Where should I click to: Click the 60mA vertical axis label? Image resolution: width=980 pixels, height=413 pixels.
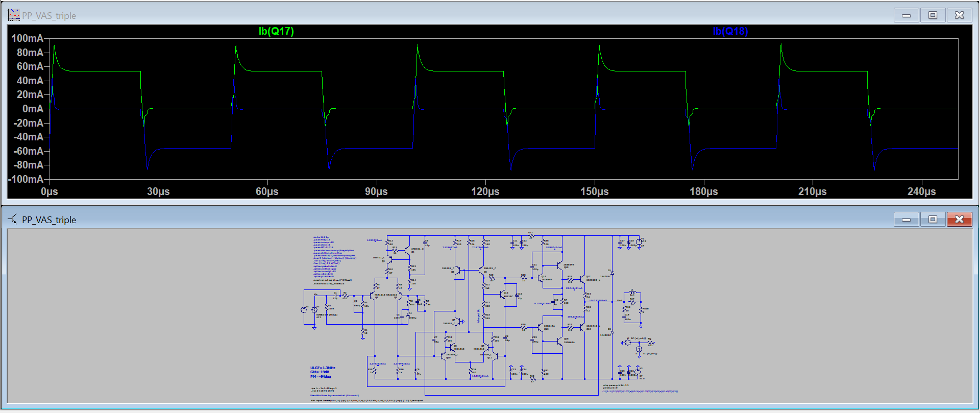coord(30,66)
